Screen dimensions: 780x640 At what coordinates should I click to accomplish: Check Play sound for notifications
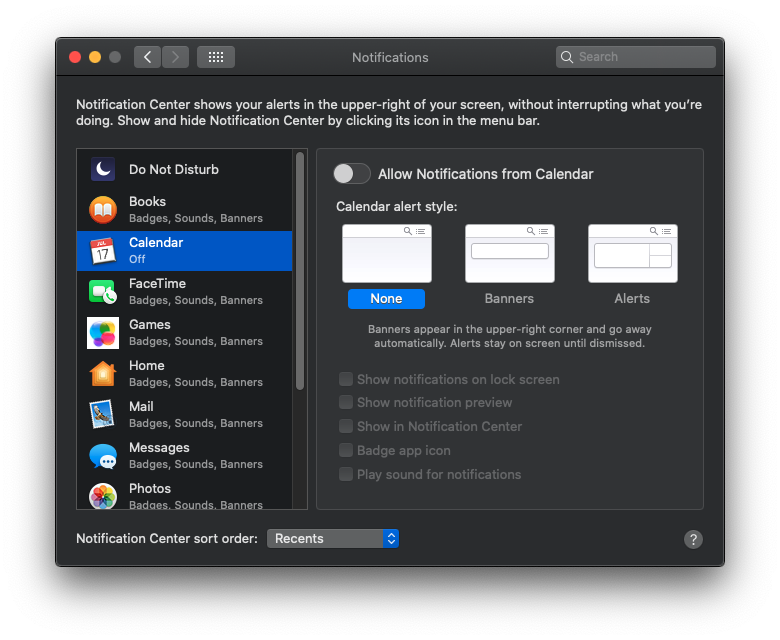tap(346, 473)
